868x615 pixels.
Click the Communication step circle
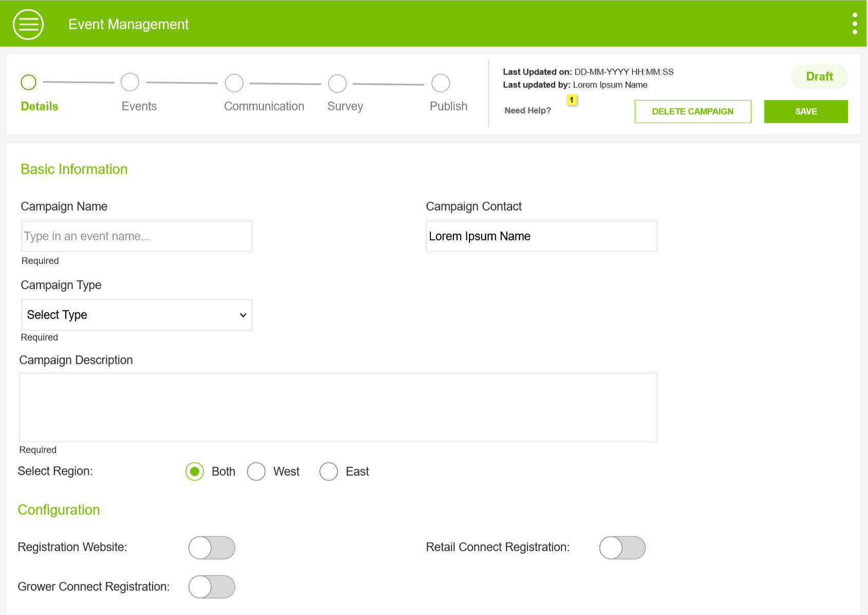234,83
